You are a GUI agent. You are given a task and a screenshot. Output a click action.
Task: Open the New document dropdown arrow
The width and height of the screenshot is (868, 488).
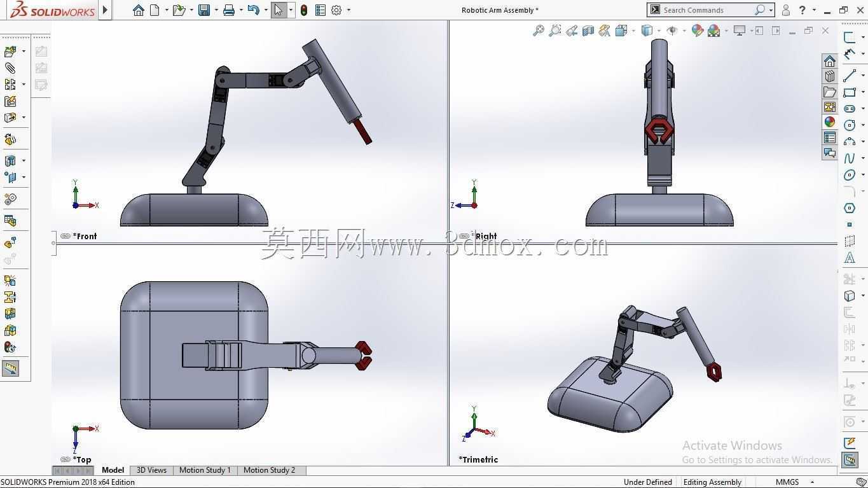coord(167,10)
